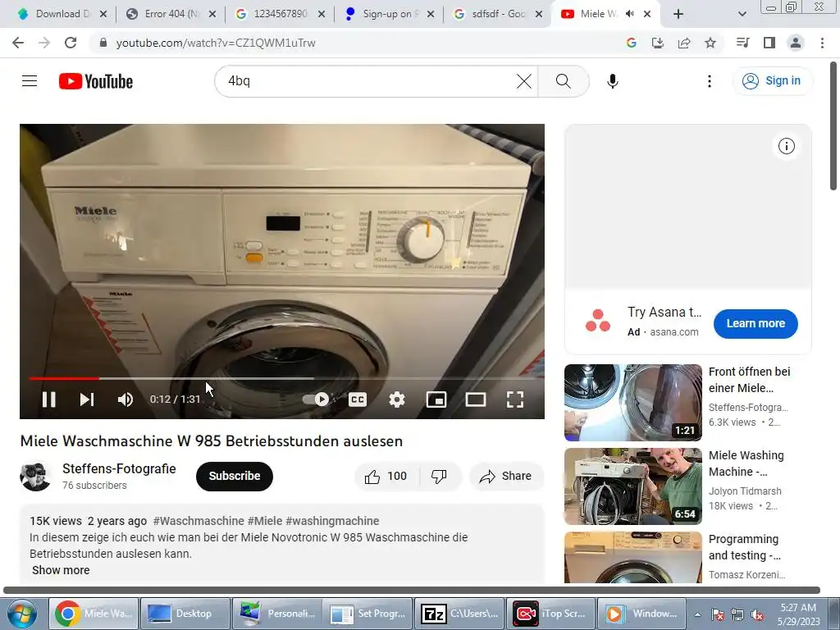Open Steffens-Fotografie channel avatar
Image resolution: width=840 pixels, height=630 pixels.
click(35, 476)
